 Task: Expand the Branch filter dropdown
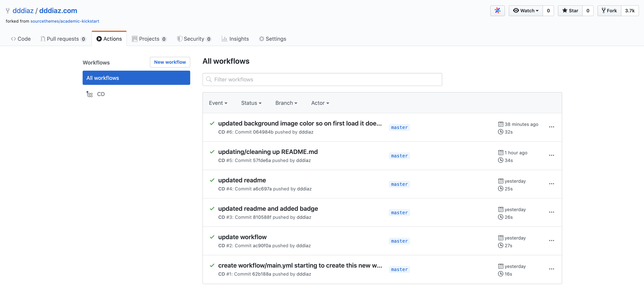(286, 103)
